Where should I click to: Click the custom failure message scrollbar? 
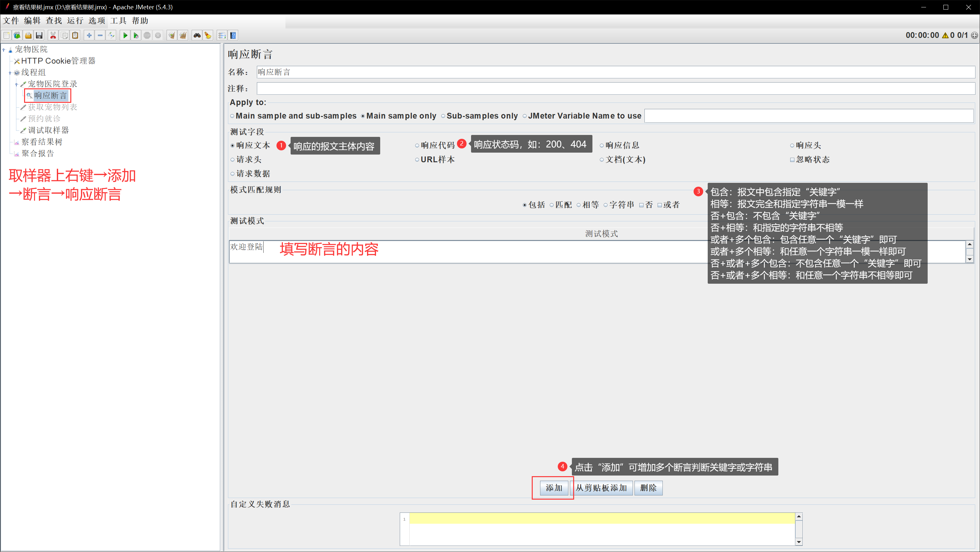[799, 529]
